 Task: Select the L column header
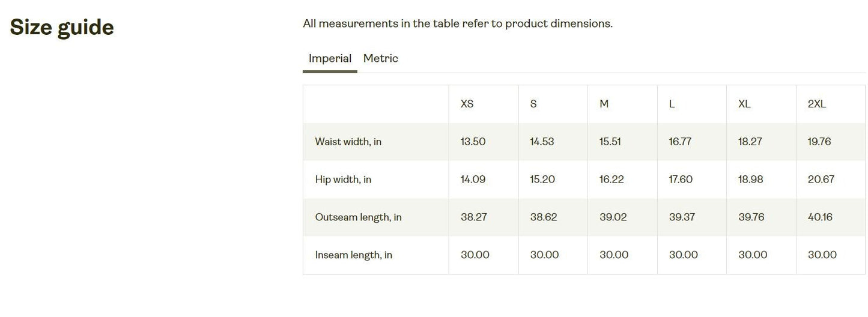click(x=672, y=104)
